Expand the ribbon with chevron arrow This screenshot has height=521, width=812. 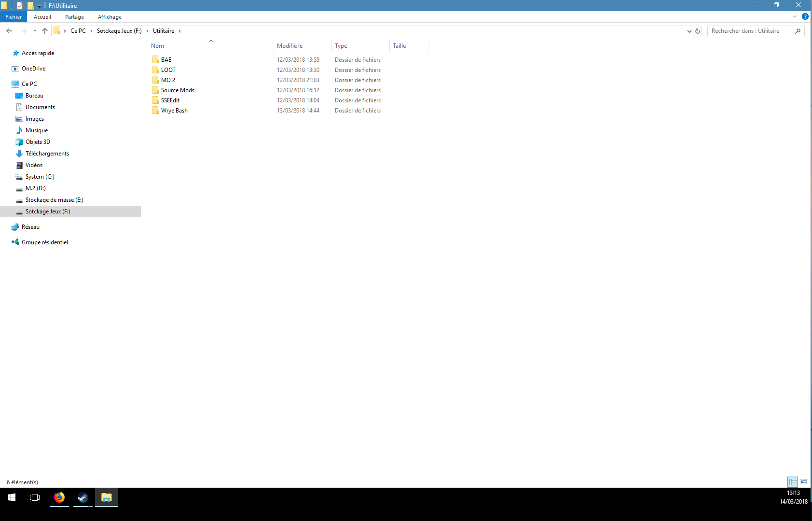795,17
